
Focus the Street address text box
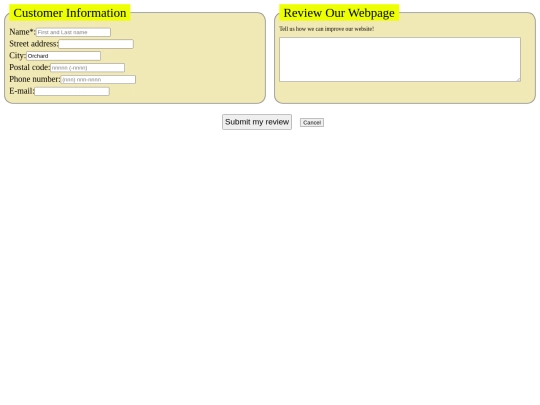(x=96, y=44)
